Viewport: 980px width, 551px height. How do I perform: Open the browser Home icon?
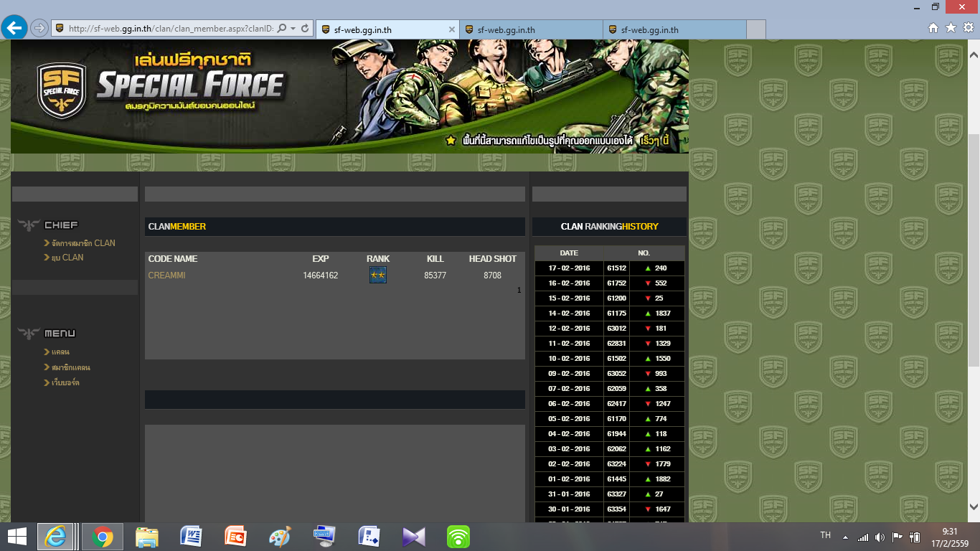click(933, 28)
